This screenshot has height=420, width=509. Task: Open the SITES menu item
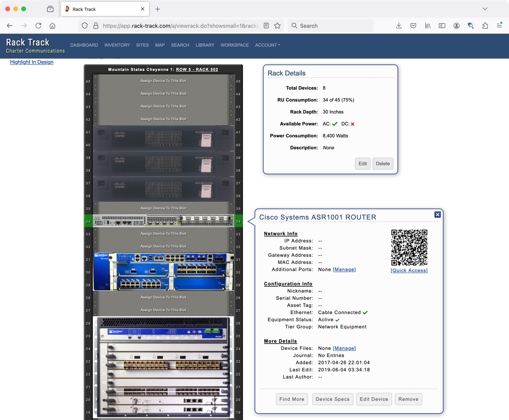click(142, 45)
